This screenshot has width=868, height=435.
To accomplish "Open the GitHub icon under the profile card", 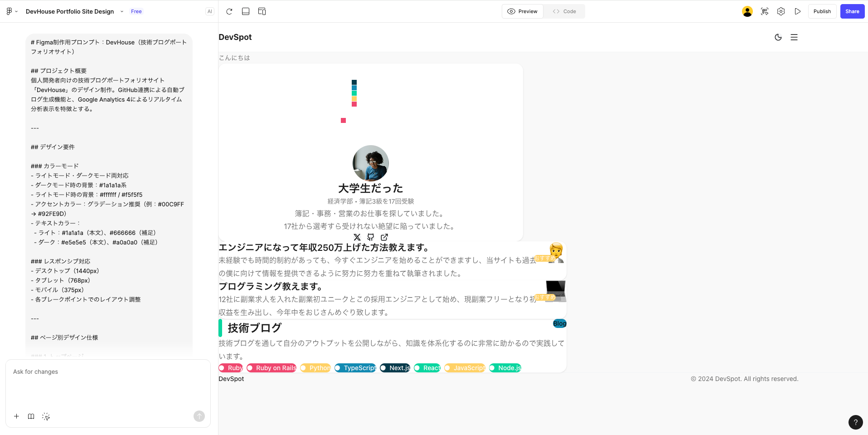I will pyautogui.click(x=370, y=237).
